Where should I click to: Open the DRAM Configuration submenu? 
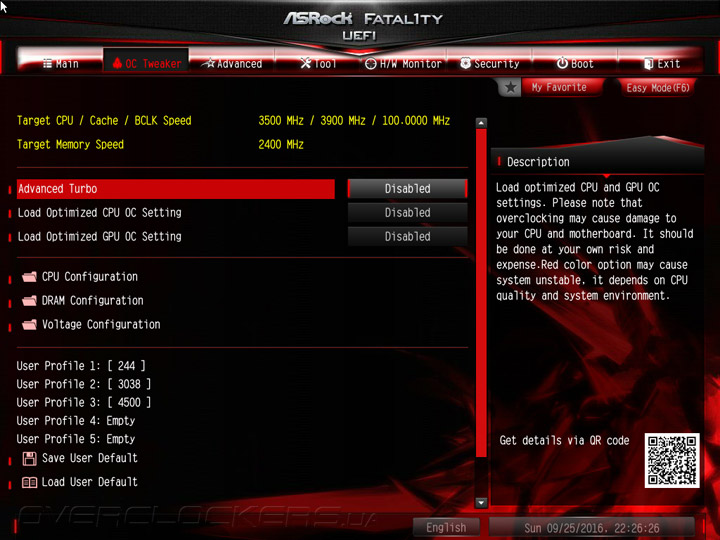92,300
